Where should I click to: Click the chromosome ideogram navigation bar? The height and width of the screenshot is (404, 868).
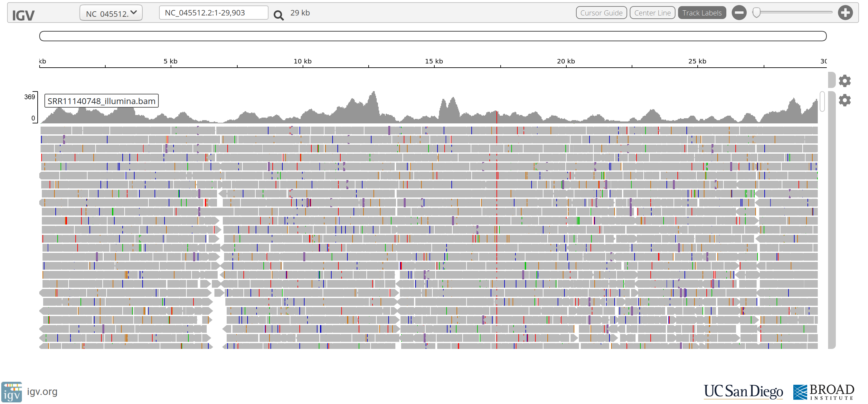pyautogui.click(x=433, y=36)
